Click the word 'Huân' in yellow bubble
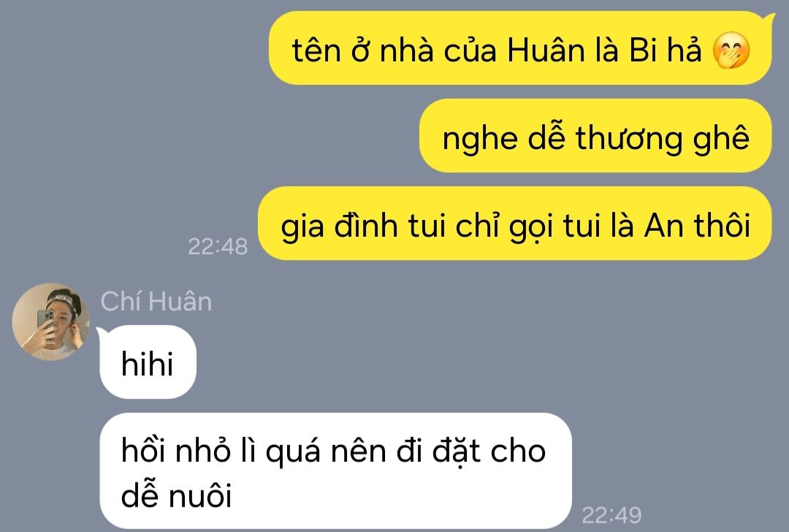789x532 pixels. click(x=546, y=50)
